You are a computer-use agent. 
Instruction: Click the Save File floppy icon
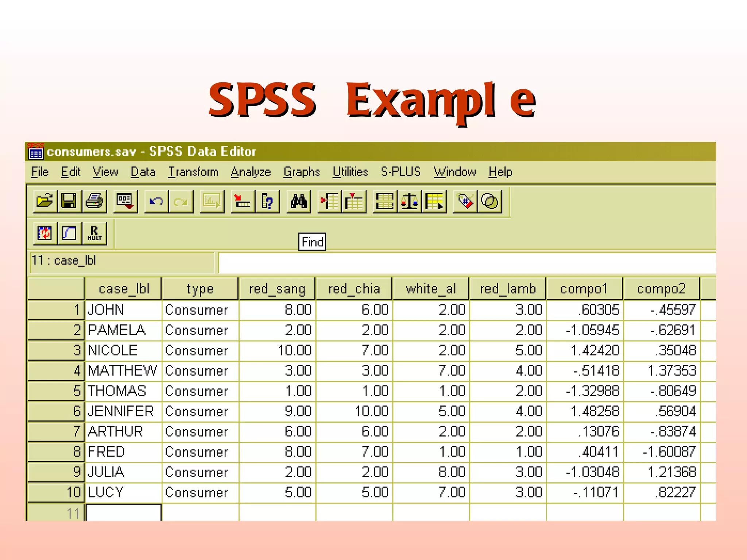69,201
